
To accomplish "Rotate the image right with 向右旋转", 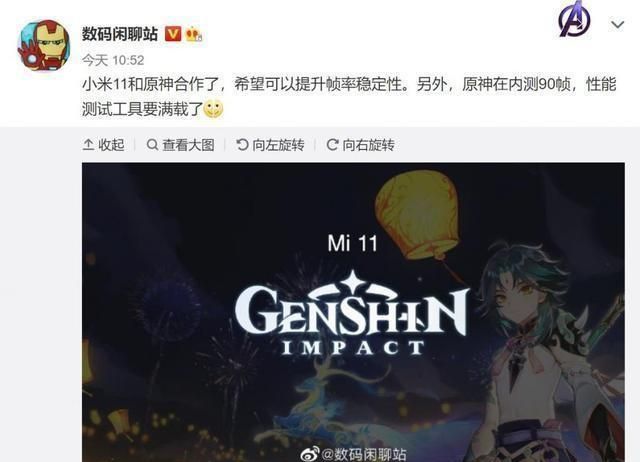I will (360, 145).
